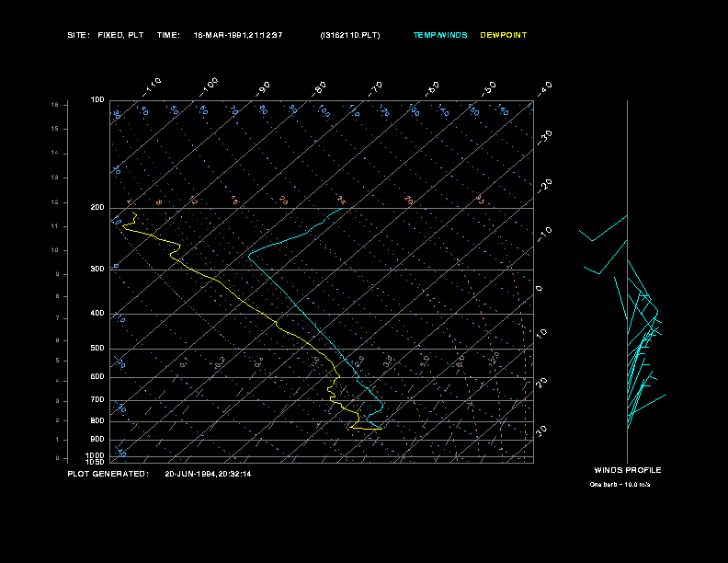
Task: Click the One barb = 10.0 m/s note
Action: tap(620, 485)
